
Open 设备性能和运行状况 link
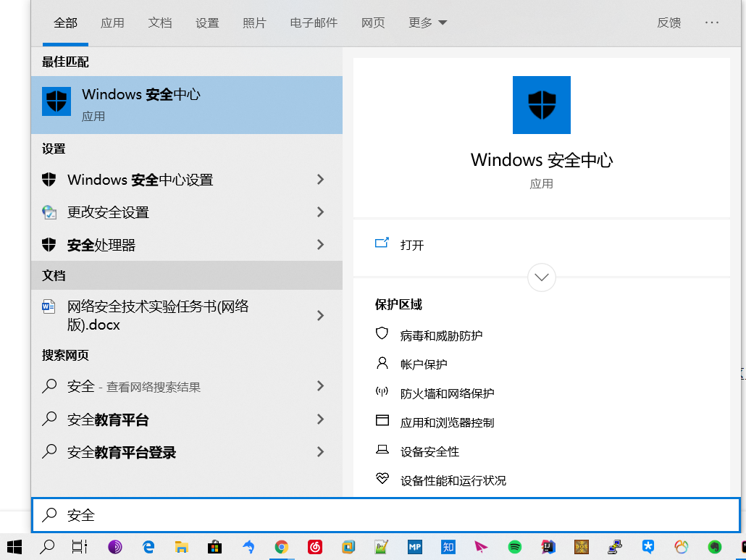pos(453,480)
